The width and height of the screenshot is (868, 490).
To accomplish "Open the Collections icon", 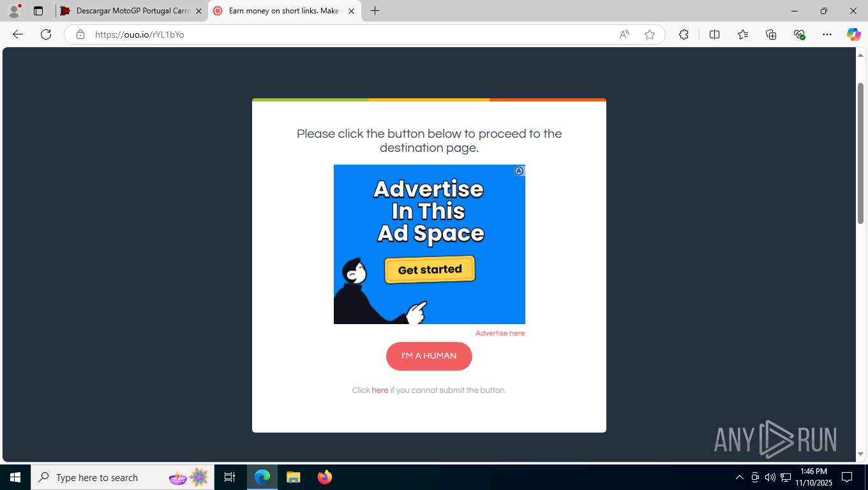I will (x=771, y=34).
